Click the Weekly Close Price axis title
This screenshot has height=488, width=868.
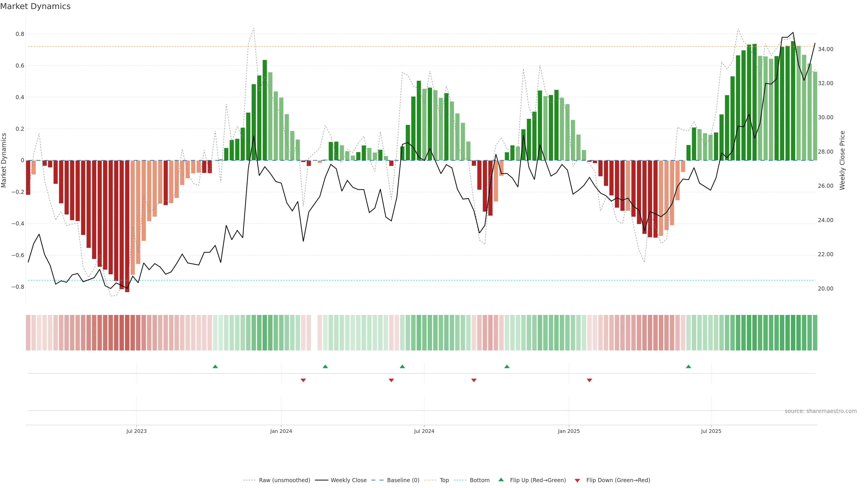[x=842, y=160]
